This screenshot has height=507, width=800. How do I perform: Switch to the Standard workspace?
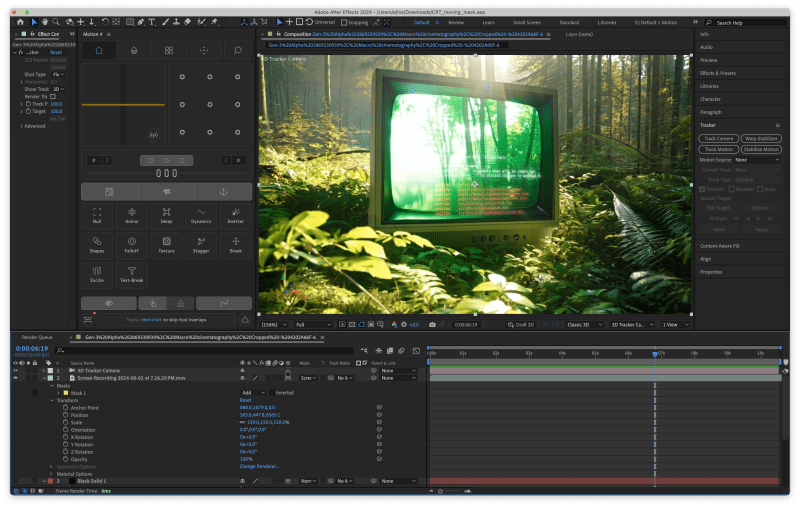(569, 22)
